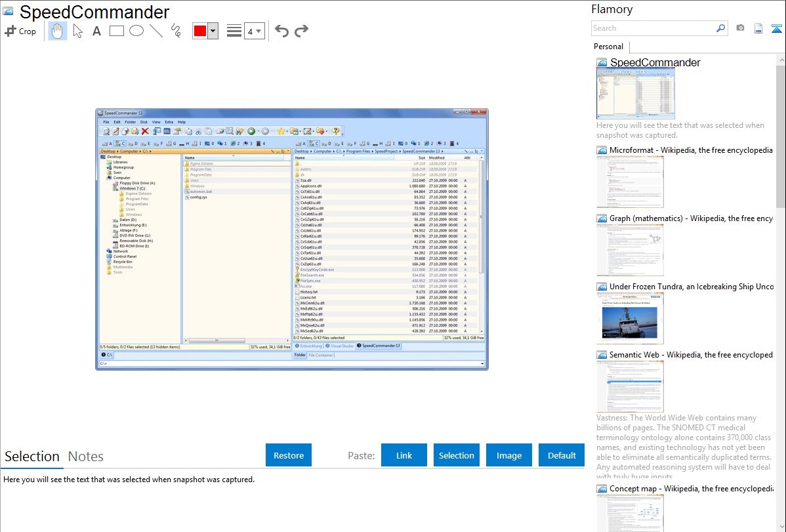Open the Graph (mathematics) snapshot thumbnail
The width and height of the screenshot is (786, 532).
tap(630, 250)
